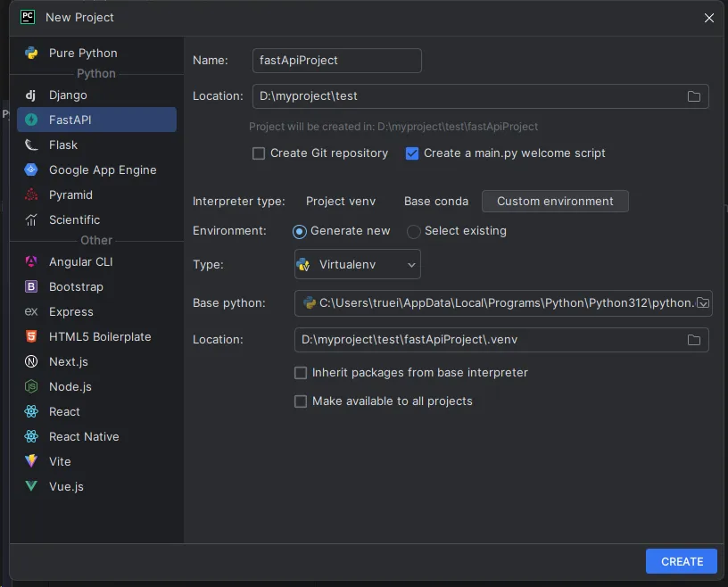Choose Vite project type

click(96, 461)
